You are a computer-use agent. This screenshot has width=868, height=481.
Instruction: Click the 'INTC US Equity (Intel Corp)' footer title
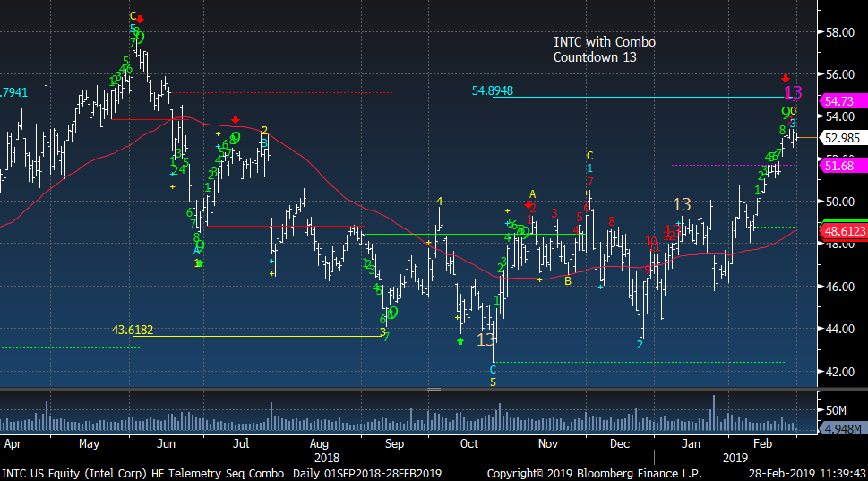[x=74, y=474]
